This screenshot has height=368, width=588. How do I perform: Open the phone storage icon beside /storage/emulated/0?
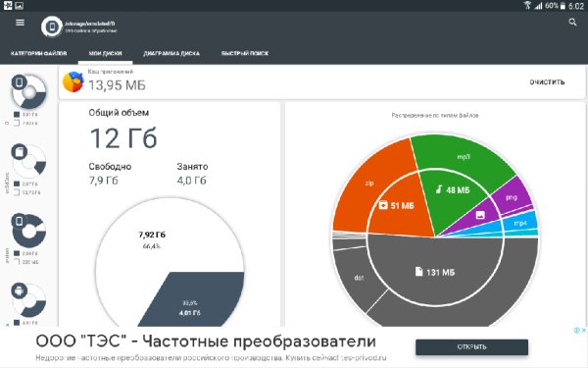[51, 26]
